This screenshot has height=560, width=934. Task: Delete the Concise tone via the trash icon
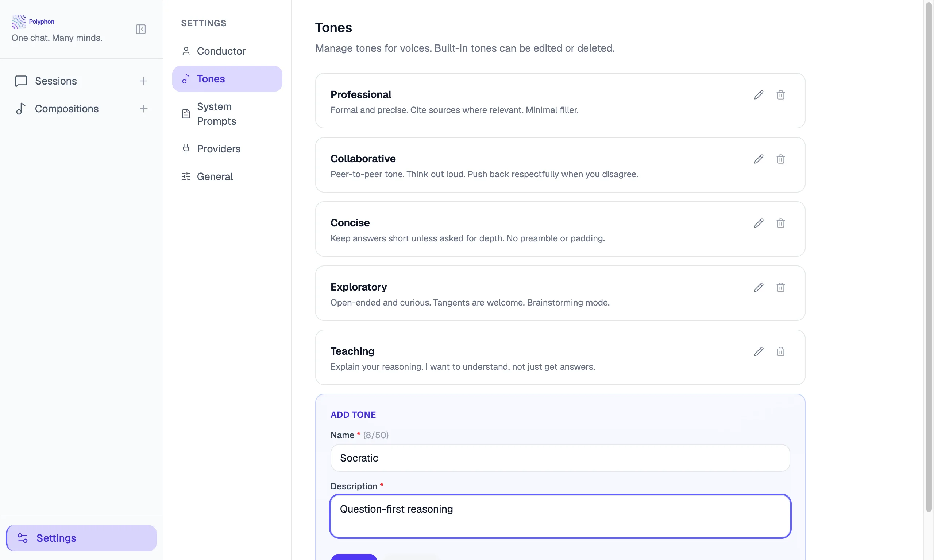pyautogui.click(x=780, y=223)
